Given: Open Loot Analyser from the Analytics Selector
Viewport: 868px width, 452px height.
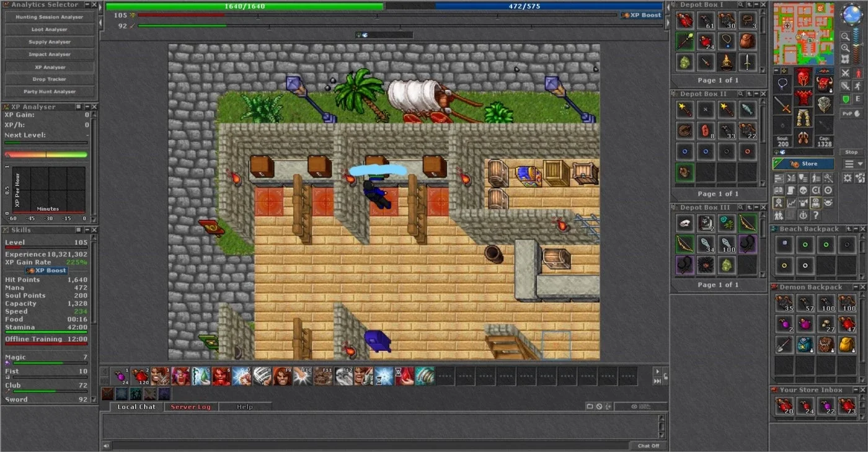Looking at the screenshot, I should [50, 29].
